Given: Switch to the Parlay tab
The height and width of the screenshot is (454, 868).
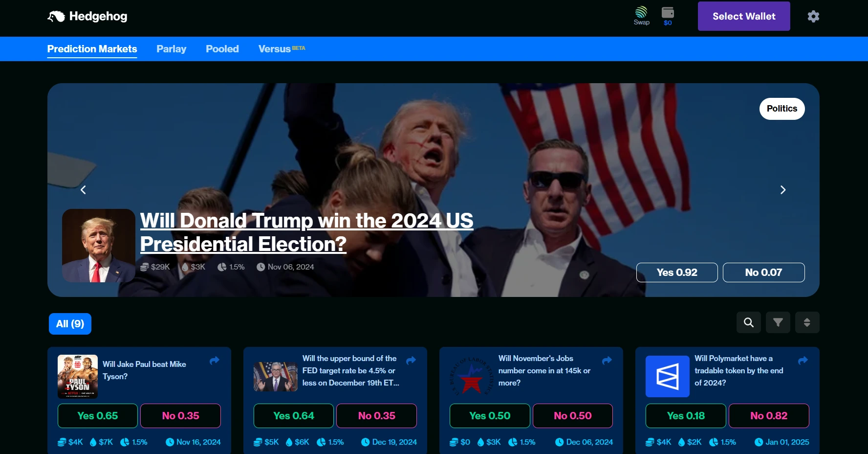Looking at the screenshot, I should [171, 49].
